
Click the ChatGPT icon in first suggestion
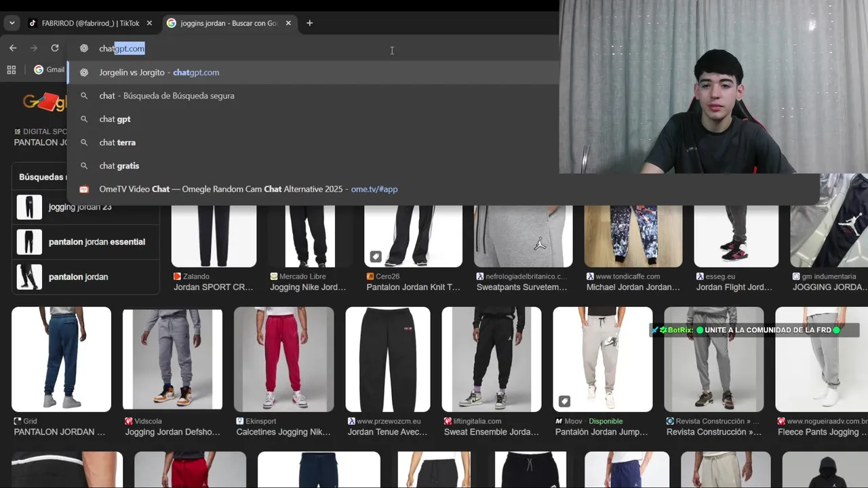[84, 73]
